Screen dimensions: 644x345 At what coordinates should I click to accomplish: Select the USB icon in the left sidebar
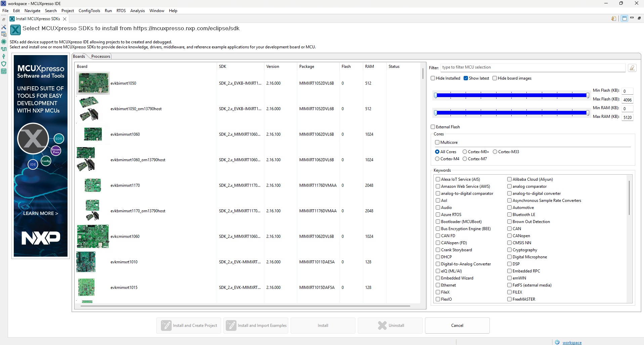coord(4,56)
